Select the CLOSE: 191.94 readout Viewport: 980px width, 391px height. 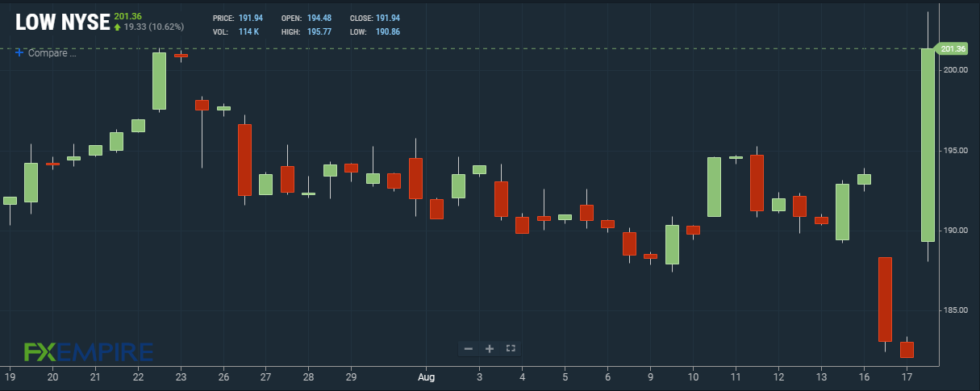click(375, 18)
